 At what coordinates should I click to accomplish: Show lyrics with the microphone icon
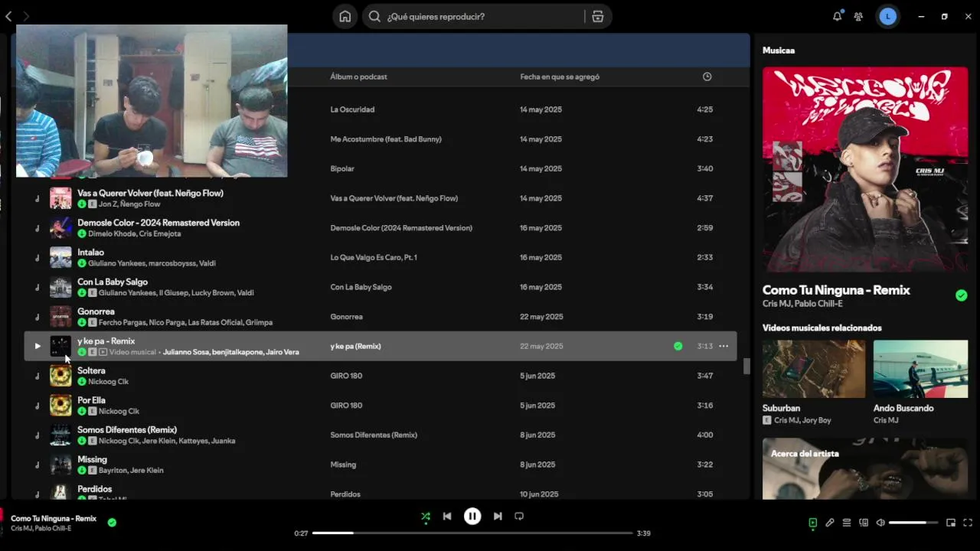pyautogui.click(x=829, y=523)
